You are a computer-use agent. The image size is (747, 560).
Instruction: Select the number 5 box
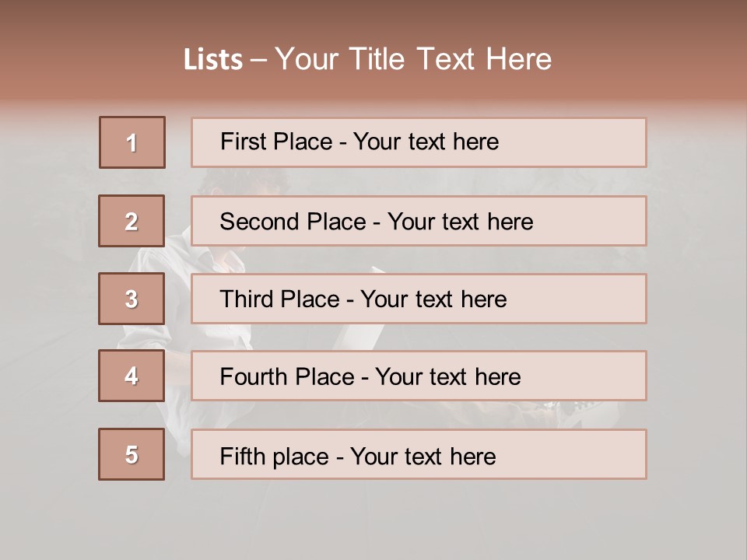point(132,454)
